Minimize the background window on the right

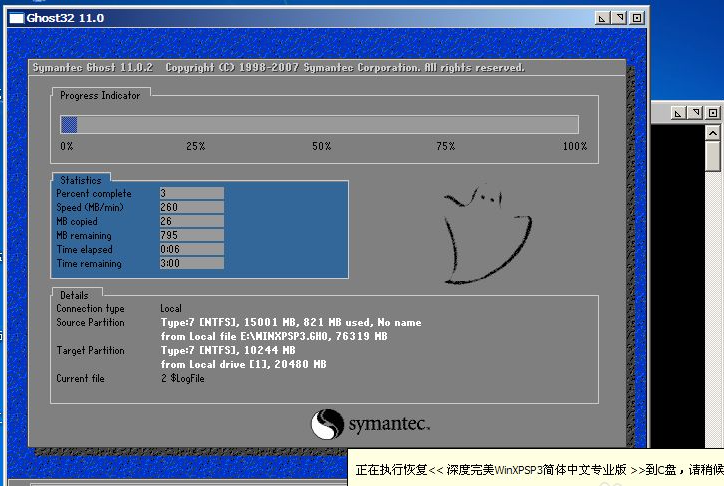[x=677, y=113]
